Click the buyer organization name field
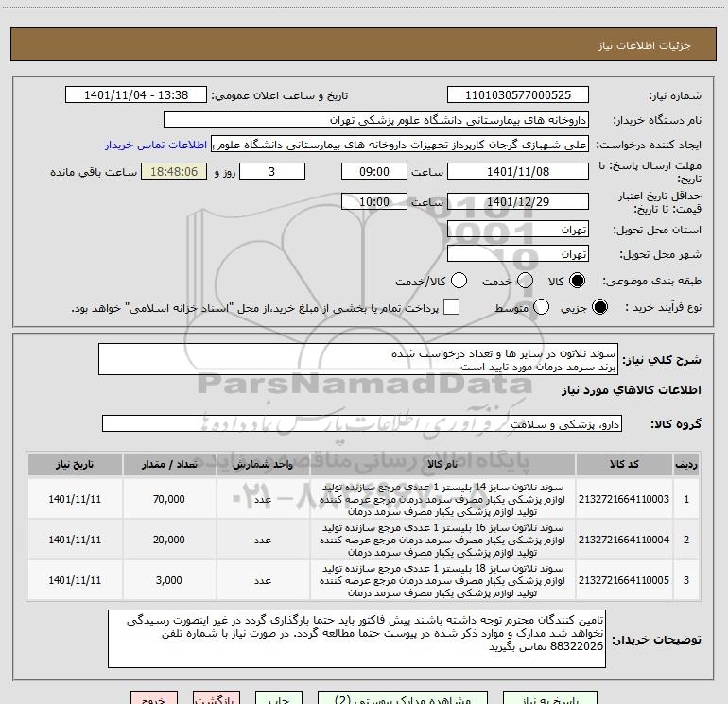This screenshot has width=728, height=704. coord(376,119)
